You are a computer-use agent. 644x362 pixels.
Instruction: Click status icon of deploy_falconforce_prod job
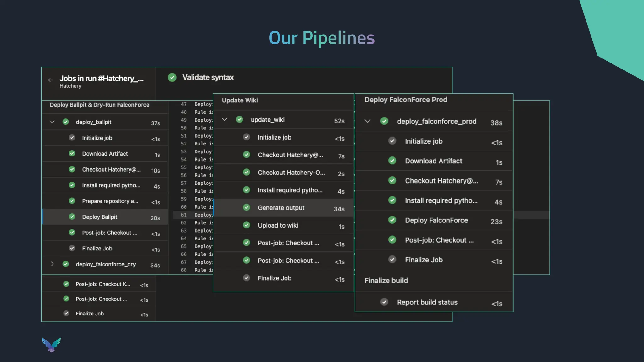(x=384, y=121)
